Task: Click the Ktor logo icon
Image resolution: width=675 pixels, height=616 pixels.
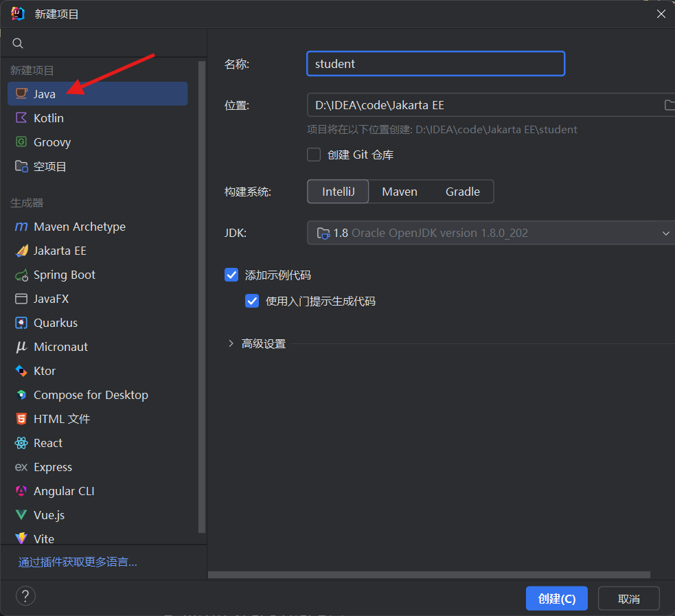Action: tap(21, 371)
